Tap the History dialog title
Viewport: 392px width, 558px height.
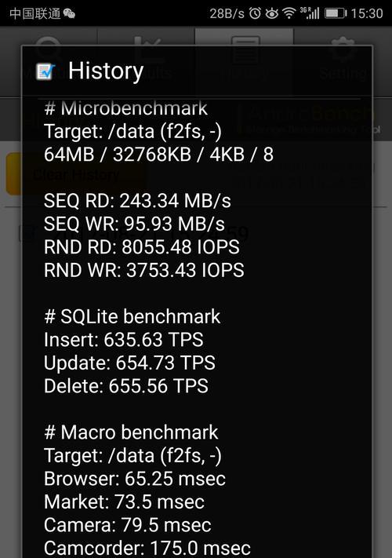(x=106, y=71)
